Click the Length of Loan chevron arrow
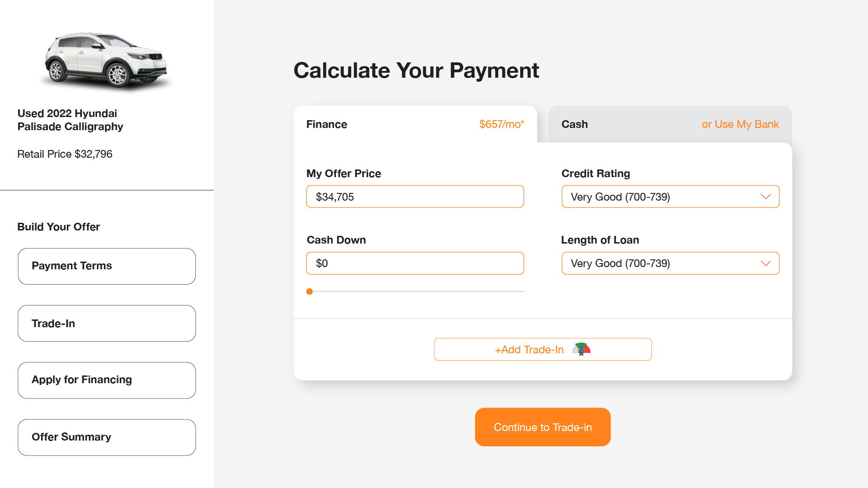This screenshot has height=488, width=868. (x=765, y=263)
